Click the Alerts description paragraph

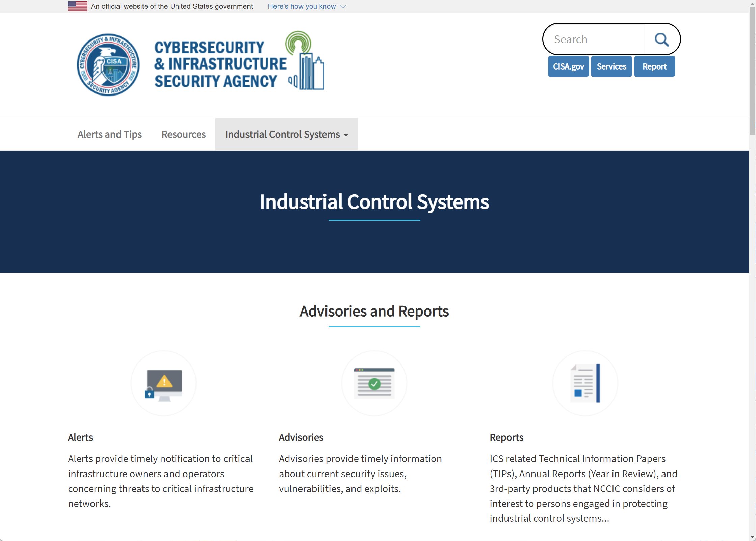pos(161,481)
